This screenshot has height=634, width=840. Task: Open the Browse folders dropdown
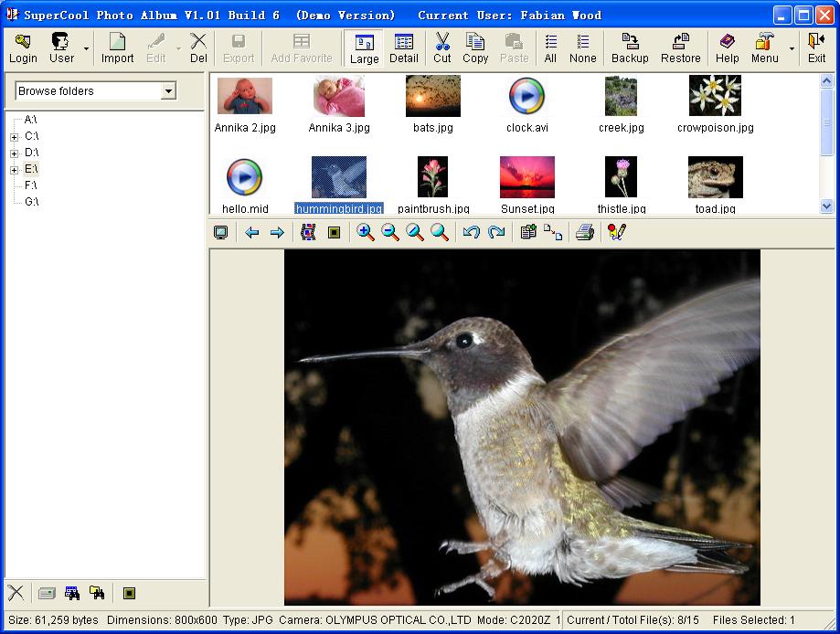[168, 91]
